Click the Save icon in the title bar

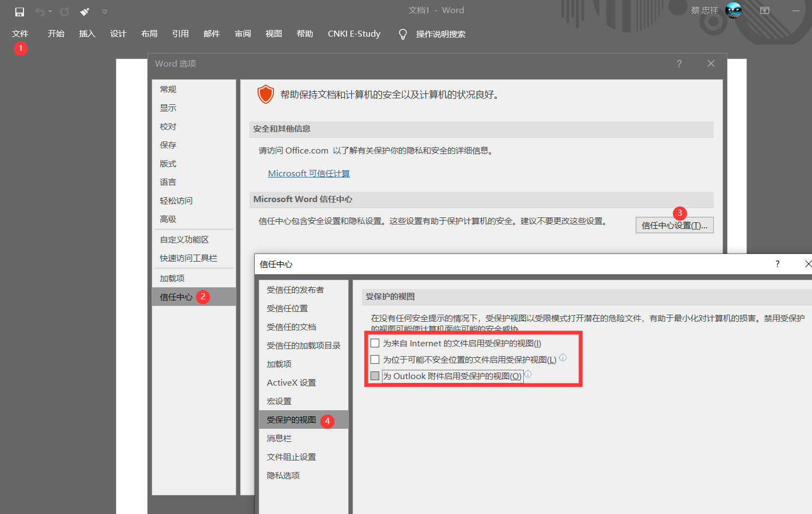tap(20, 11)
